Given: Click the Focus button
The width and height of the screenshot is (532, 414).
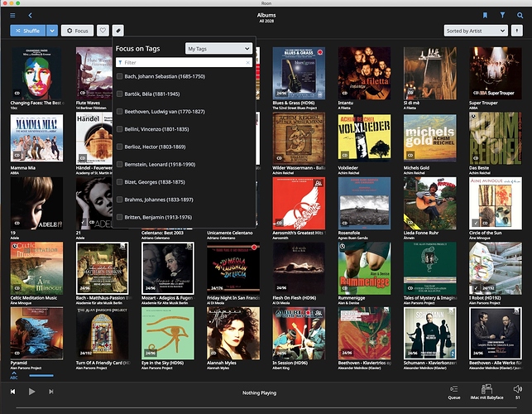Looking at the screenshot, I should 77,31.
